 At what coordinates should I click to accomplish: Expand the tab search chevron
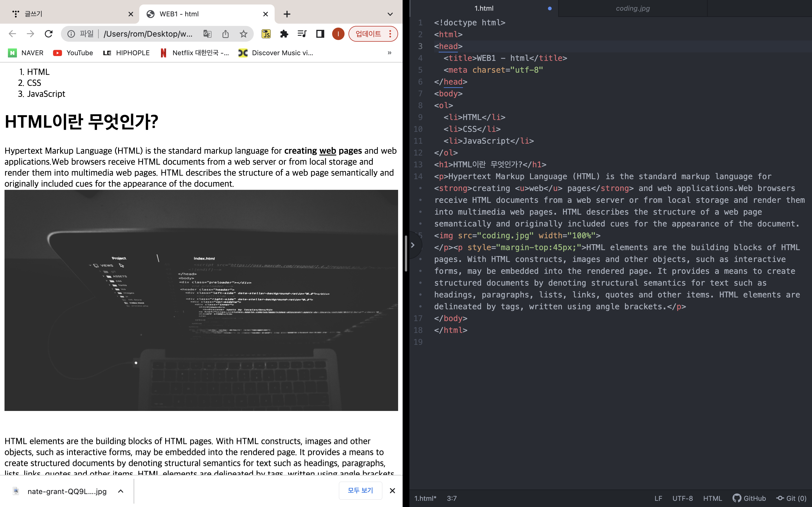(390, 14)
